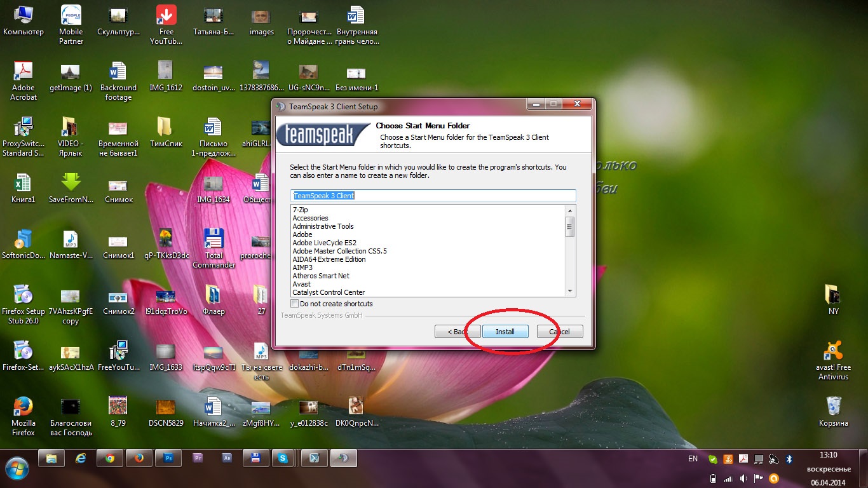Select the avast! Free Antivirus desktop icon
This screenshot has height=488, width=868.
(x=833, y=360)
